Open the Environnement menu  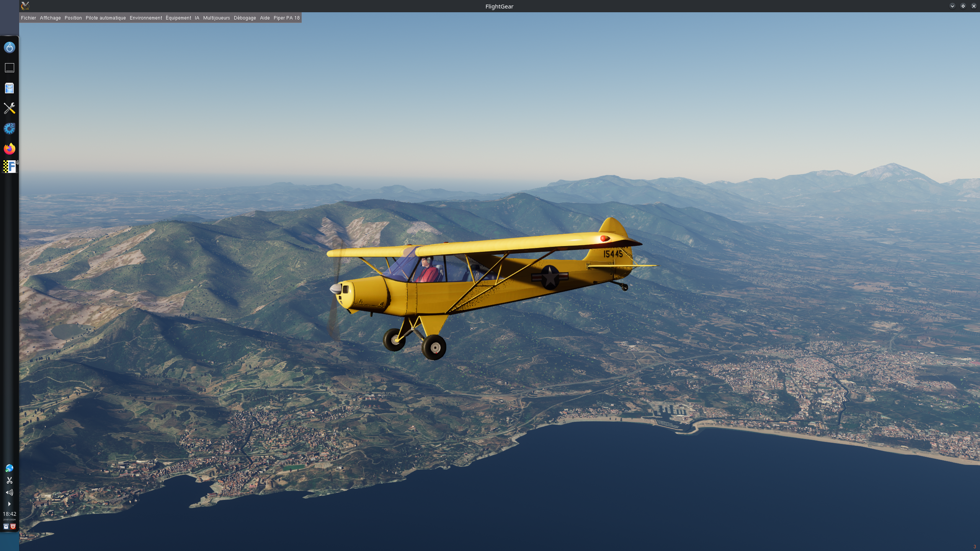[145, 18]
